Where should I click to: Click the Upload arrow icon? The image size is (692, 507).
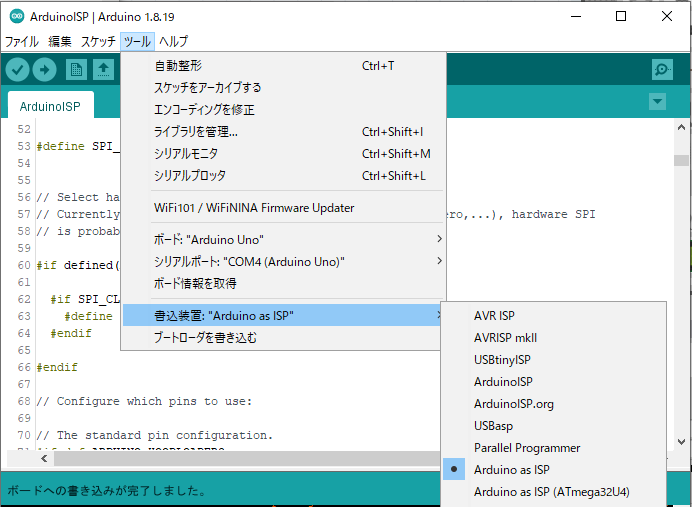(45, 69)
